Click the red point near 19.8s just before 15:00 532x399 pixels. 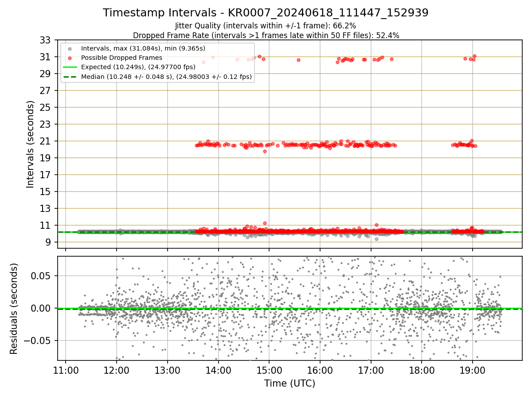265,151
